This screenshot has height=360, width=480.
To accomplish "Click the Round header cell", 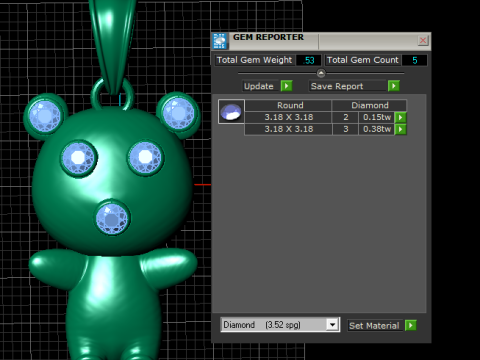I will pos(288,105).
